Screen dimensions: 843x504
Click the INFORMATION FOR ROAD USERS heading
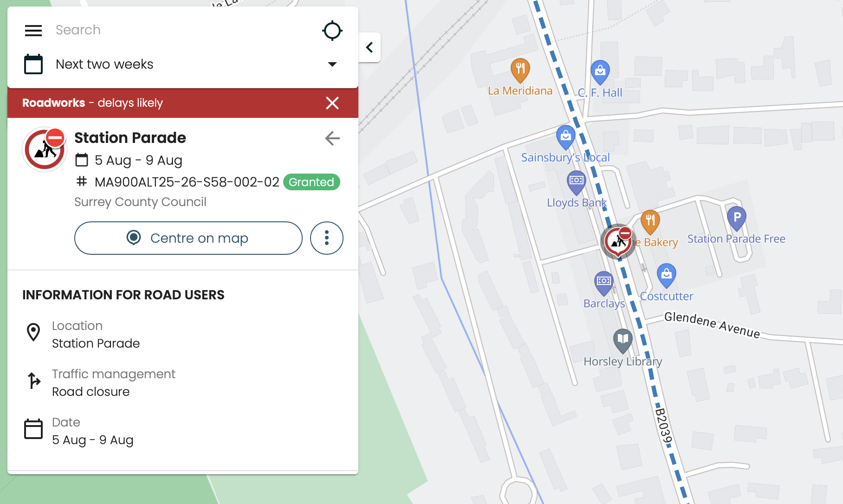123,295
